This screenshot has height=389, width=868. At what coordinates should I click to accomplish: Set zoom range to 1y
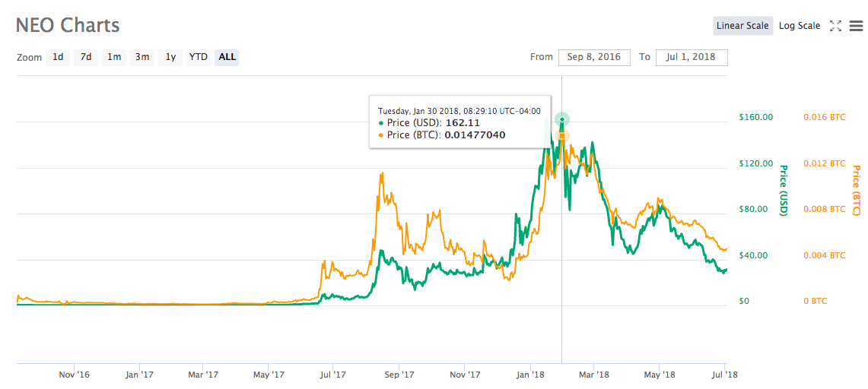170,57
